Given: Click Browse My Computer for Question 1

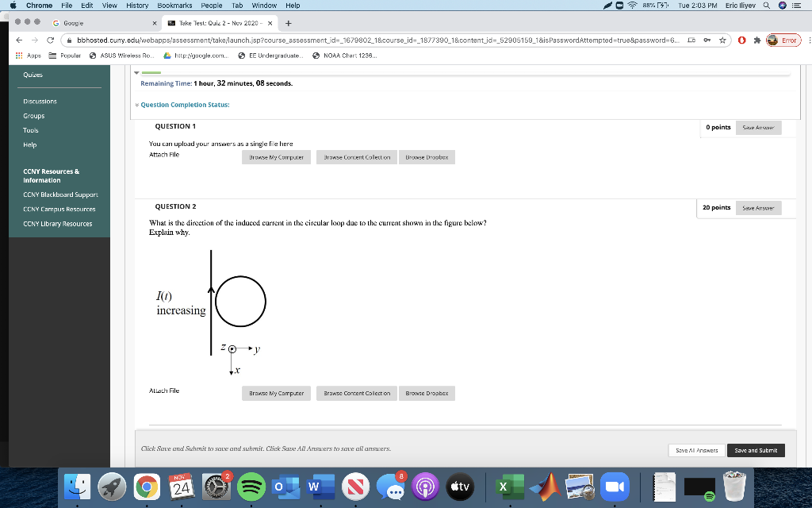Looking at the screenshot, I should pos(276,156).
